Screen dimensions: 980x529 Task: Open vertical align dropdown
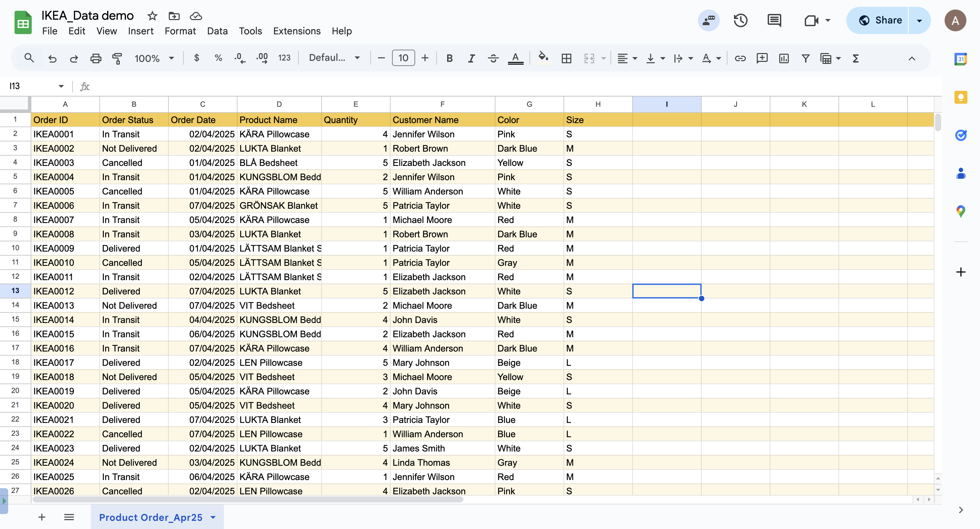pos(655,58)
